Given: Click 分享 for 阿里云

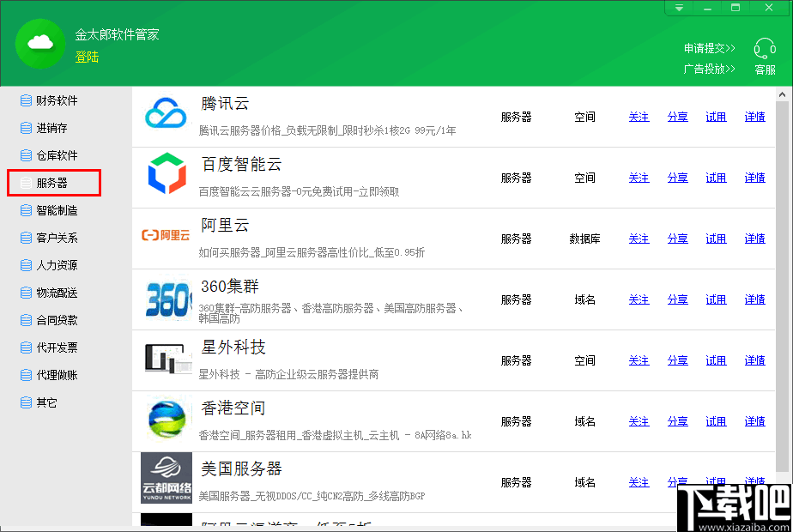Looking at the screenshot, I should (x=677, y=239).
